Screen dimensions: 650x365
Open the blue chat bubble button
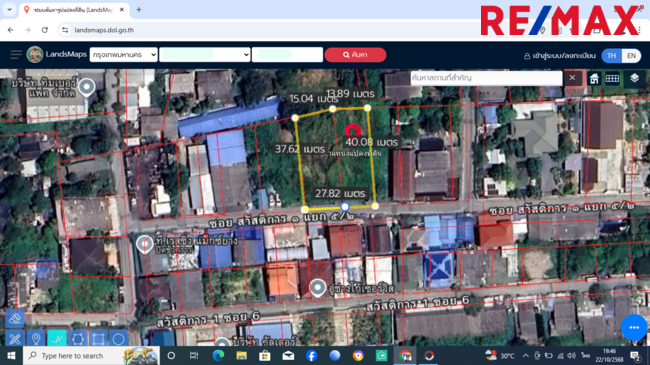coord(634,327)
